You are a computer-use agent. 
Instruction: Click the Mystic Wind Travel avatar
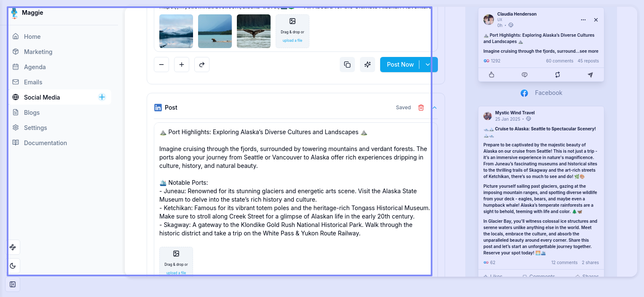tap(488, 116)
